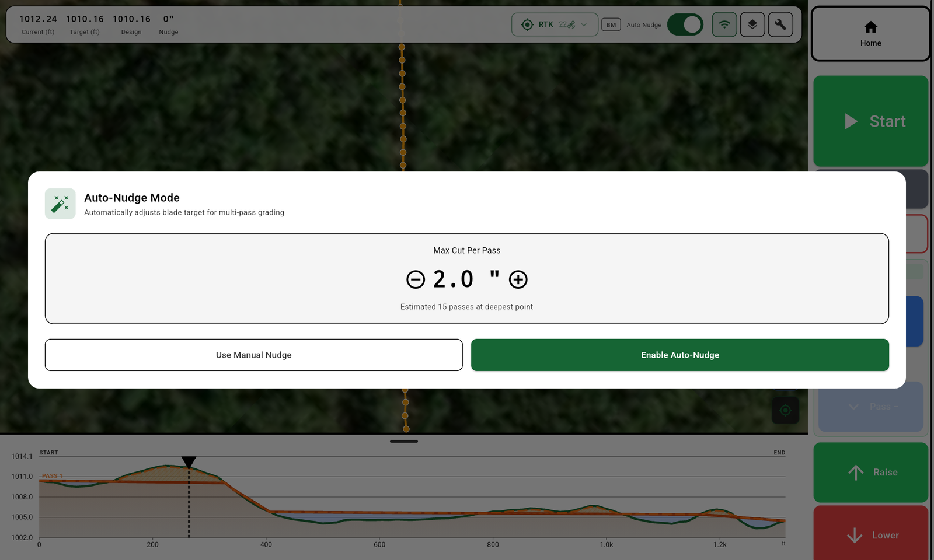Click the PASS 1 label on profile
The height and width of the screenshot is (560, 934).
52,476
